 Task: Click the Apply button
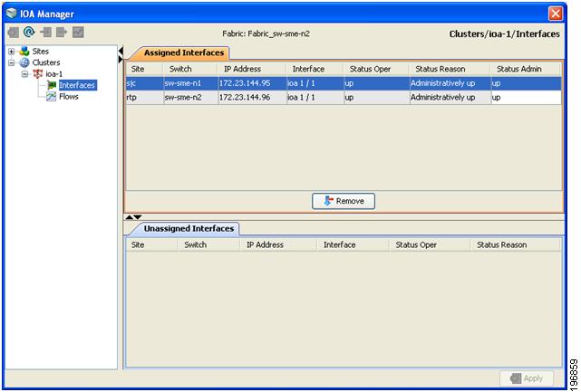pyautogui.click(x=526, y=378)
